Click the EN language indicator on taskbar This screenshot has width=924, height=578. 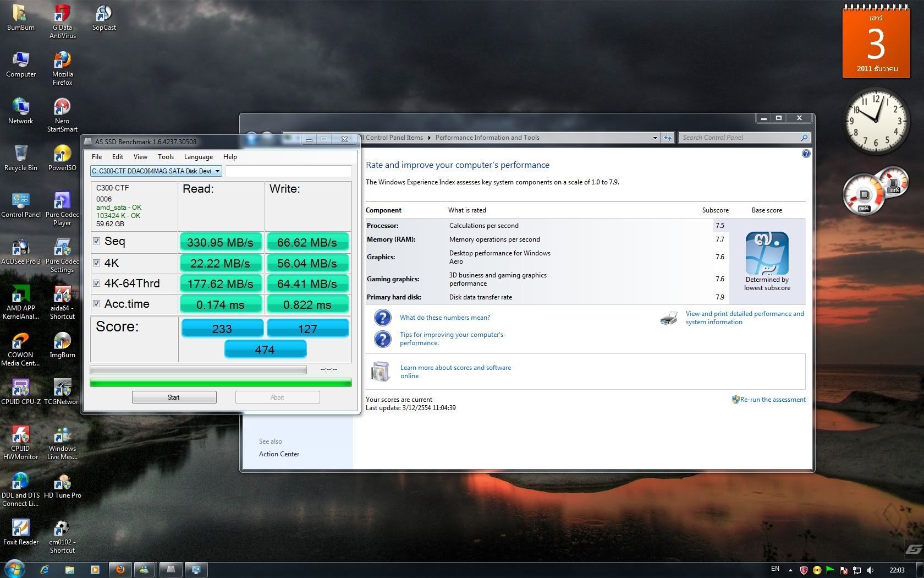pyautogui.click(x=775, y=569)
